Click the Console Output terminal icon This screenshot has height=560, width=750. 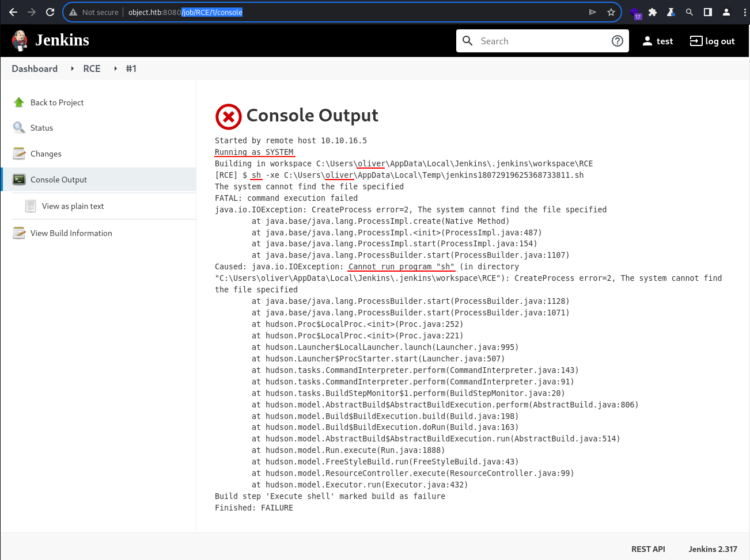click(19, 180)
